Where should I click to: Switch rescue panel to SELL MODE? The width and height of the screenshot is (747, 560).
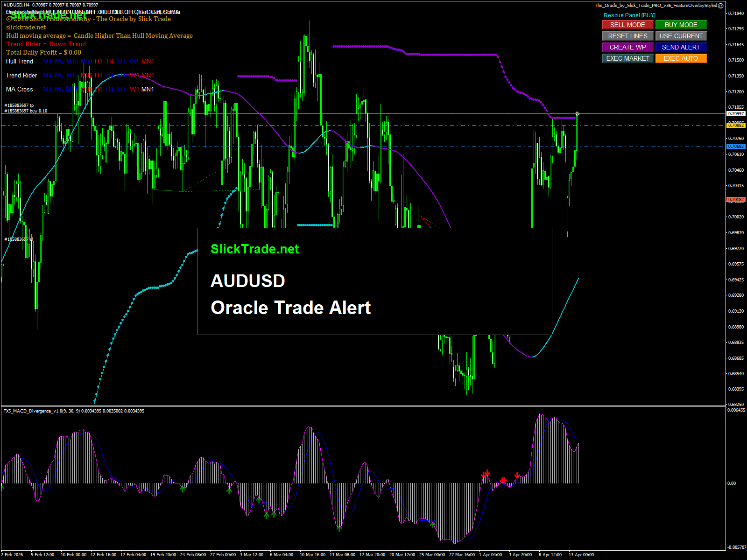click(x=627, y=25)
